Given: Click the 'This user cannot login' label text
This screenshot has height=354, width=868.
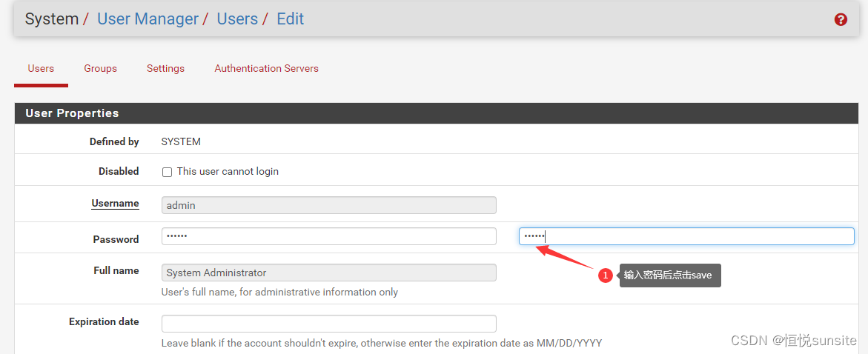Looking at the screenshot, I should click(x=228, y=172).
